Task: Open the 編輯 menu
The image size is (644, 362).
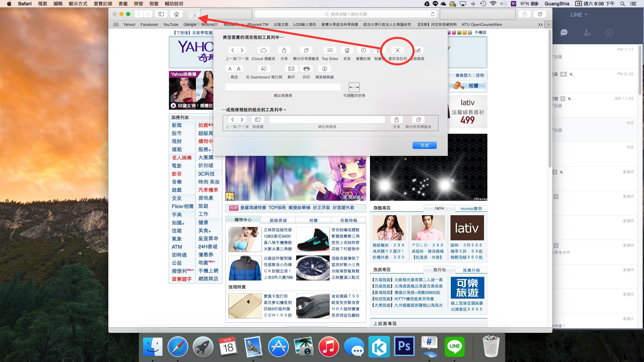Action: point(58,4)
